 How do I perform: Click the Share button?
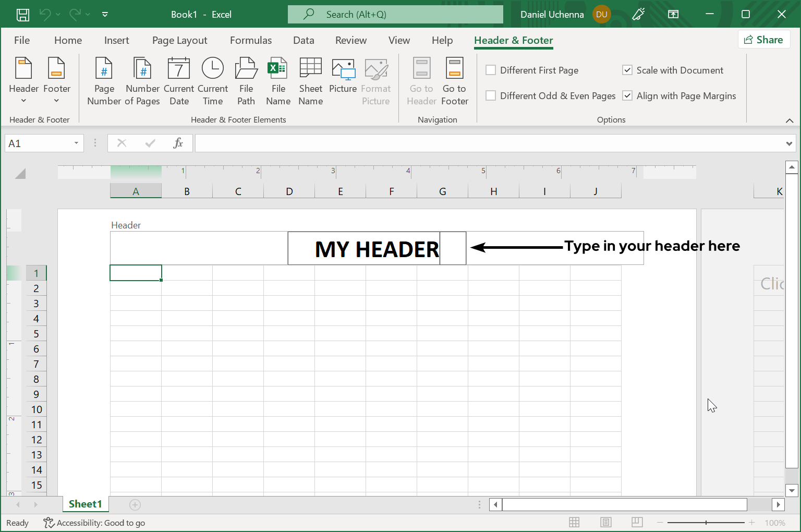click(x=763, y=40)
